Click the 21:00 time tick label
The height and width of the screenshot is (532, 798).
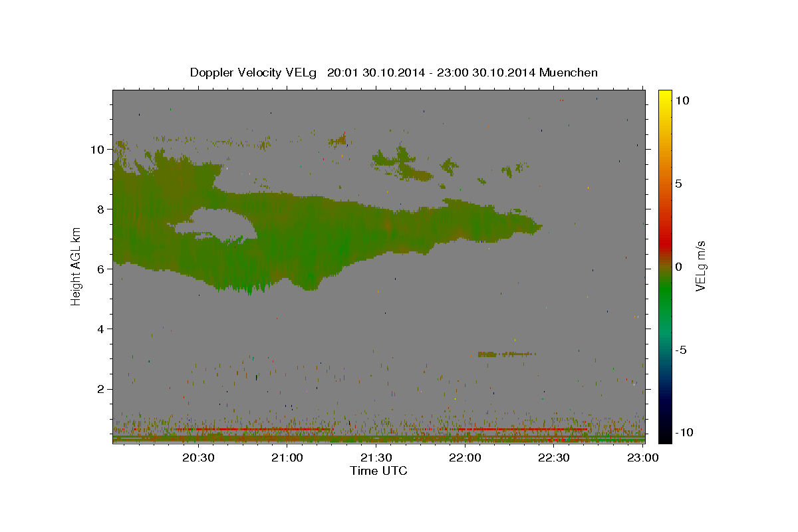(287, 458)
